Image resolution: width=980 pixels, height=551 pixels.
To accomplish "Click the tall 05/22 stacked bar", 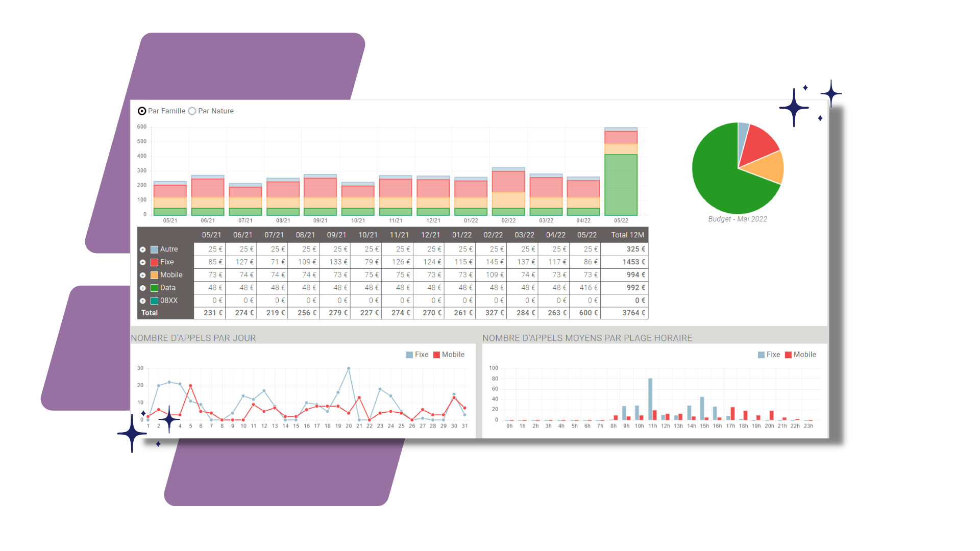I will (x=621, y=171).
